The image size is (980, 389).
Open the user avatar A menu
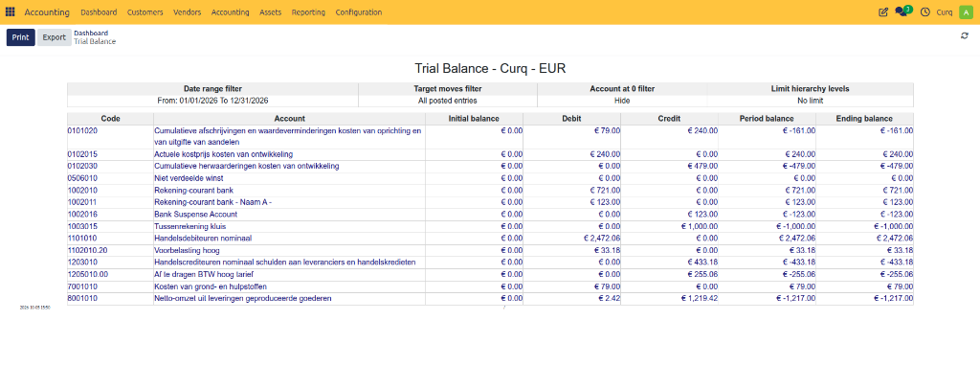965,11
